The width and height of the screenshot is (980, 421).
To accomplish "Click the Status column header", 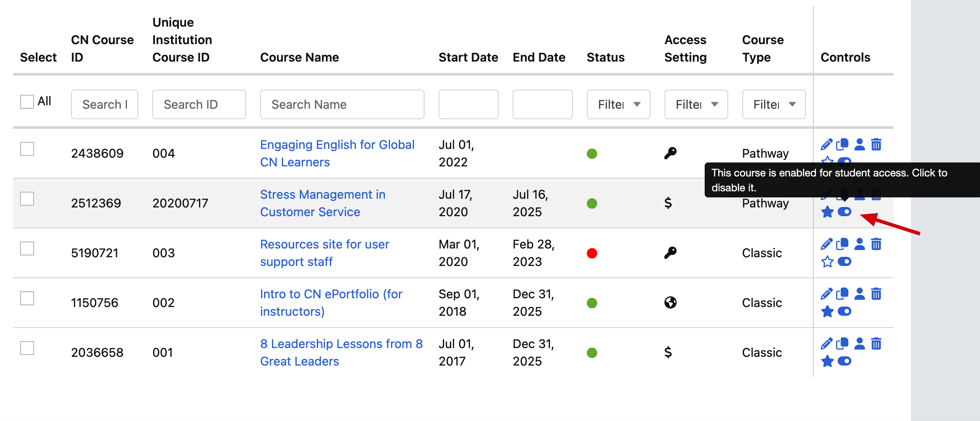I will 606,57.
